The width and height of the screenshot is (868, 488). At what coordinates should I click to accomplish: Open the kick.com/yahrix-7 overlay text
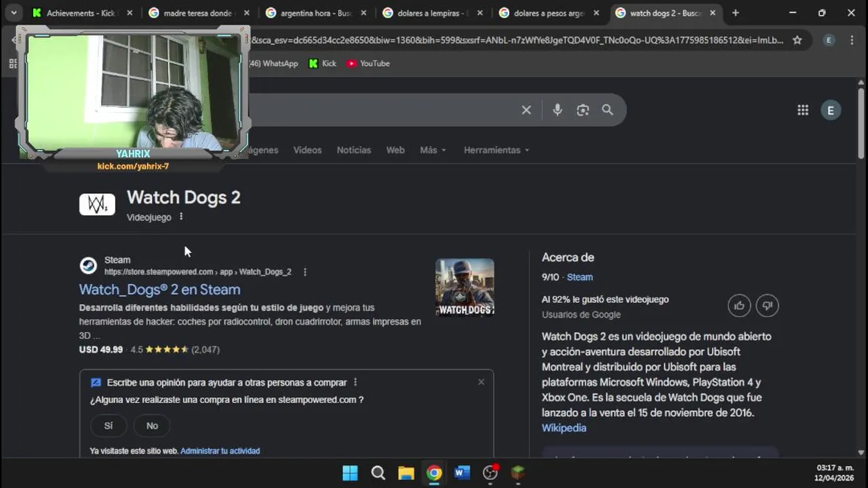(x=133, y=166)
